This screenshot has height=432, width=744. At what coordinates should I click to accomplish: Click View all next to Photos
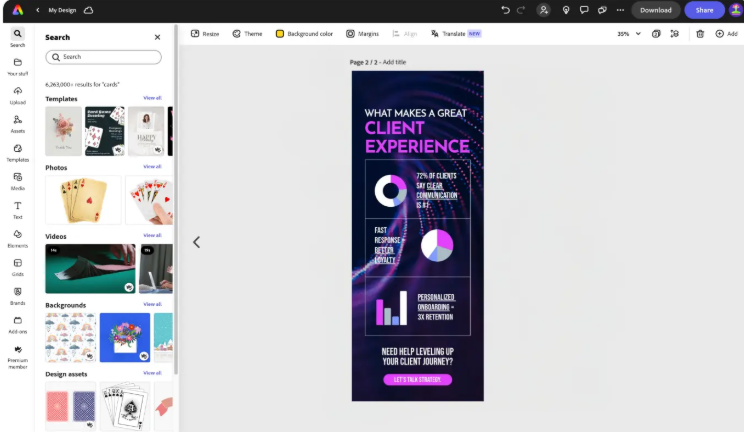click(x=152, y=167)
